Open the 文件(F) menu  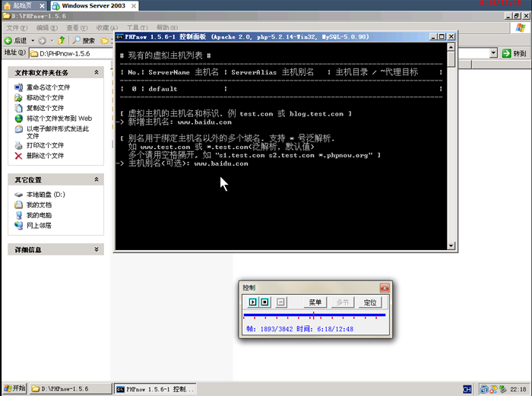click(17, 28)
